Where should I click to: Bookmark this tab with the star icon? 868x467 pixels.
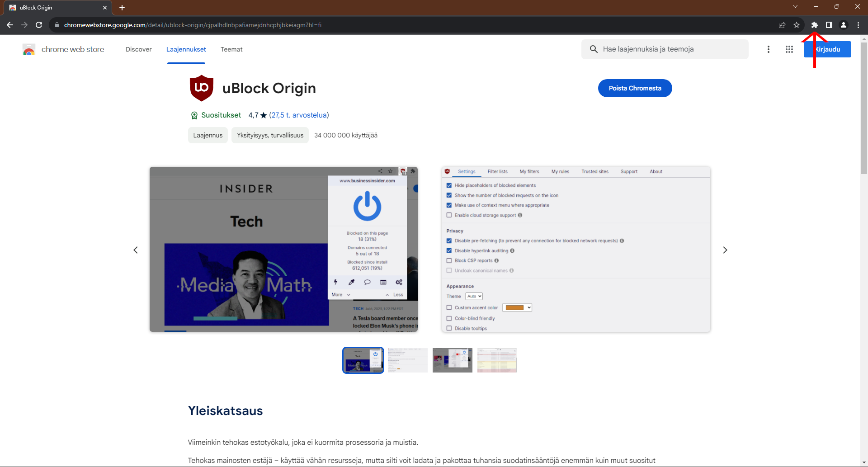[x=797, y=25]
